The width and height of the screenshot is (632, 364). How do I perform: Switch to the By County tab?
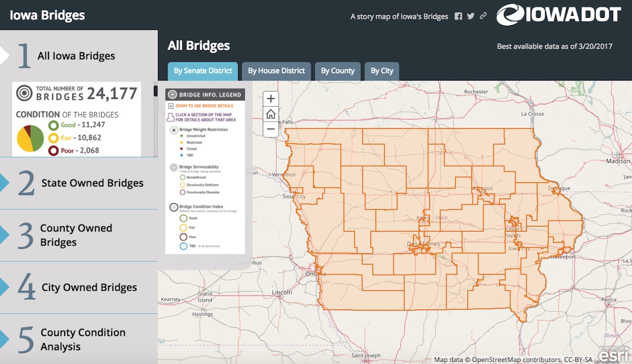tap(338, 71)
